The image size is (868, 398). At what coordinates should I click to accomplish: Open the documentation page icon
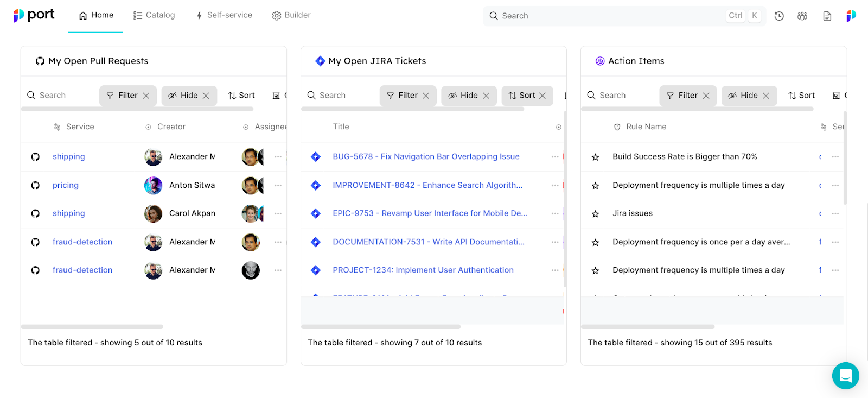coord(827,16)
